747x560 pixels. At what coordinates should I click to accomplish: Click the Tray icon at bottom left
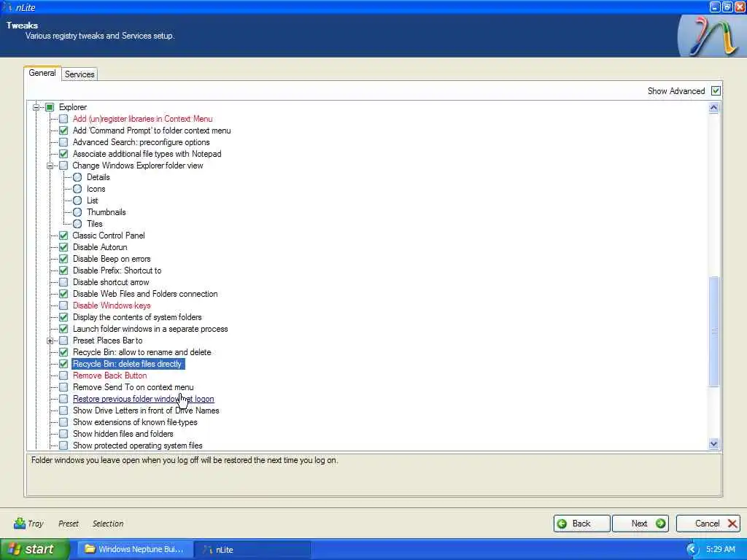[20, 524]
